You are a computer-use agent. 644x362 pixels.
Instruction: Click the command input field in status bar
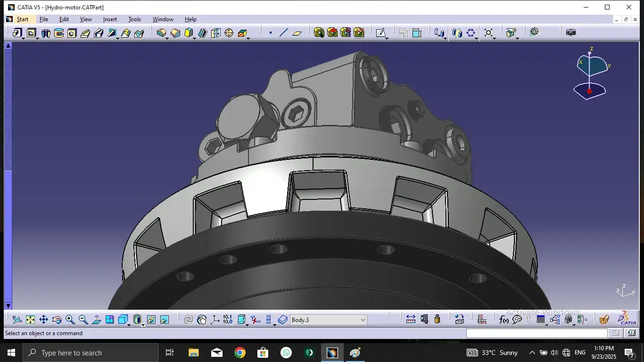(537, 333)
